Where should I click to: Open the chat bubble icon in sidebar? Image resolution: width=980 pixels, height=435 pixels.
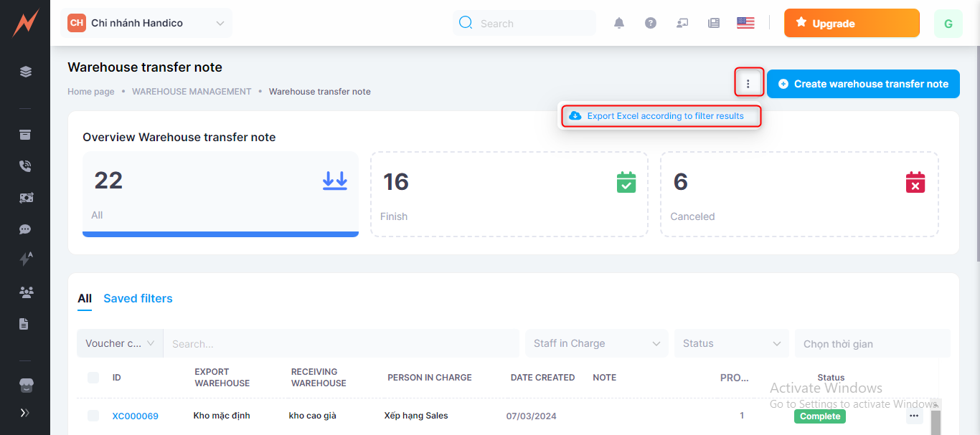point(25,229)
